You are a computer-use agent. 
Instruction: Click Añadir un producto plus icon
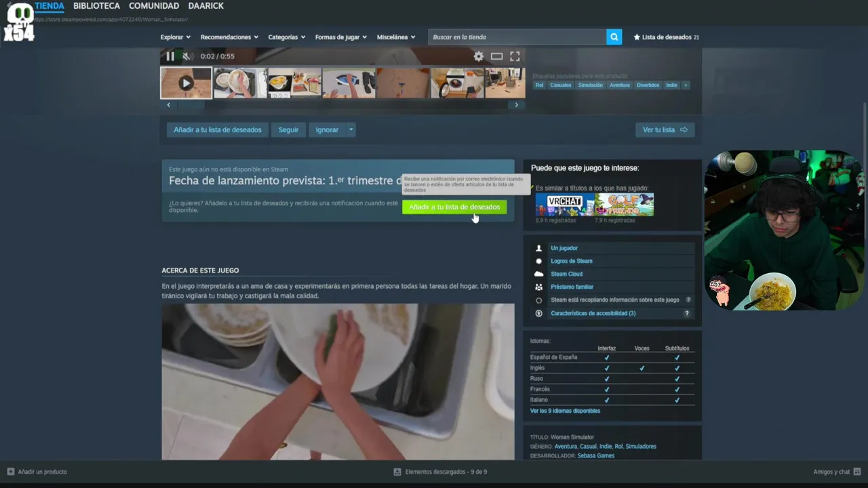tap(11, 472)
